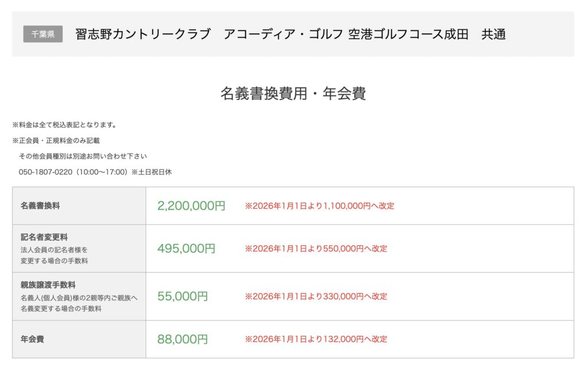Click the red 132,000円 revision notice
The width and height of the screenshot is (588, 371).
click(x=316, y=339)
